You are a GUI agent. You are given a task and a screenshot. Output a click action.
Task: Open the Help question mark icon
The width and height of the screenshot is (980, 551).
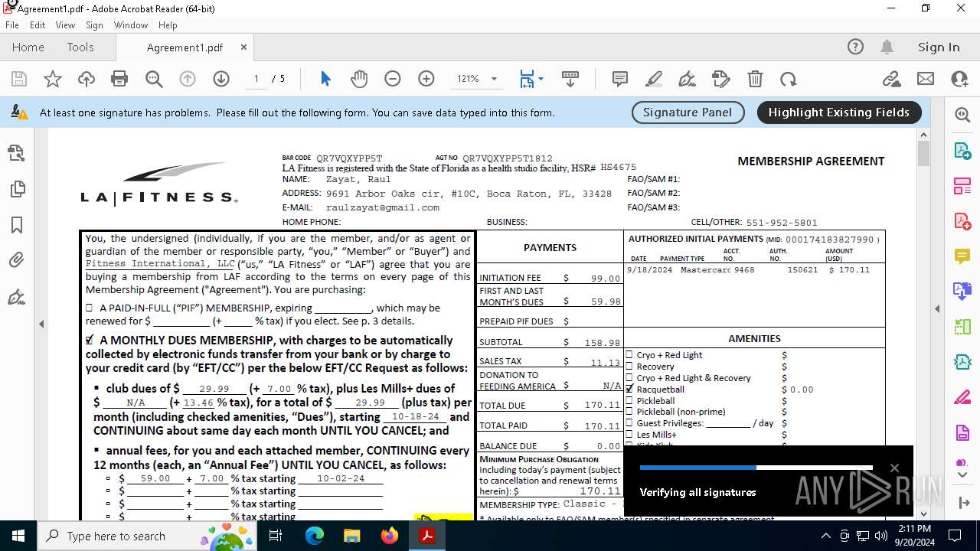855,47
